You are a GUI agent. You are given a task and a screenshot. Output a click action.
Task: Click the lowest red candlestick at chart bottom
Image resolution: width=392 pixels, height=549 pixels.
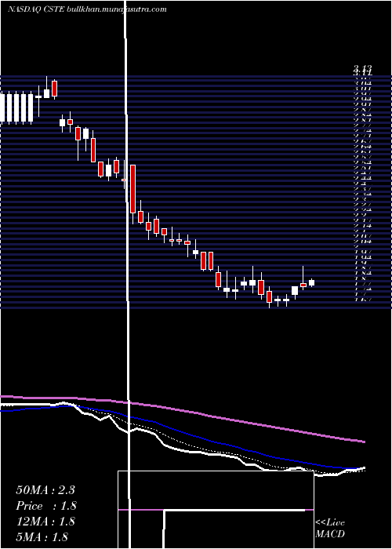tap(269, 297)
